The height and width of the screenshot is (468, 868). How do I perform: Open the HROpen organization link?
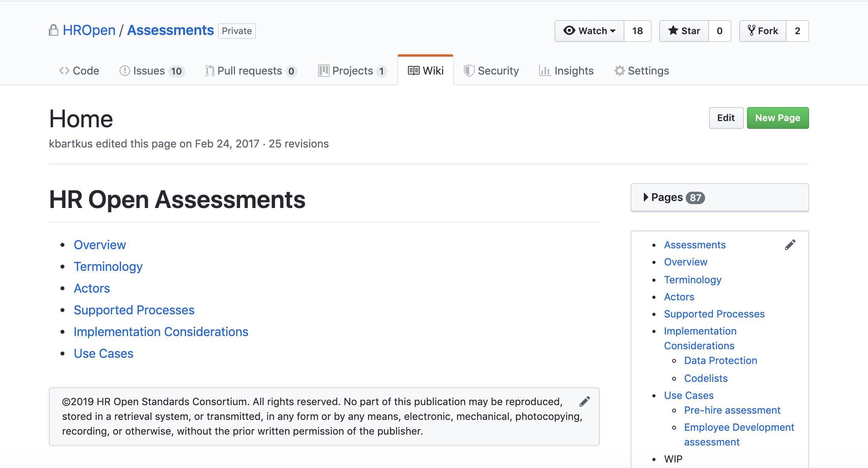pos(89,30)
